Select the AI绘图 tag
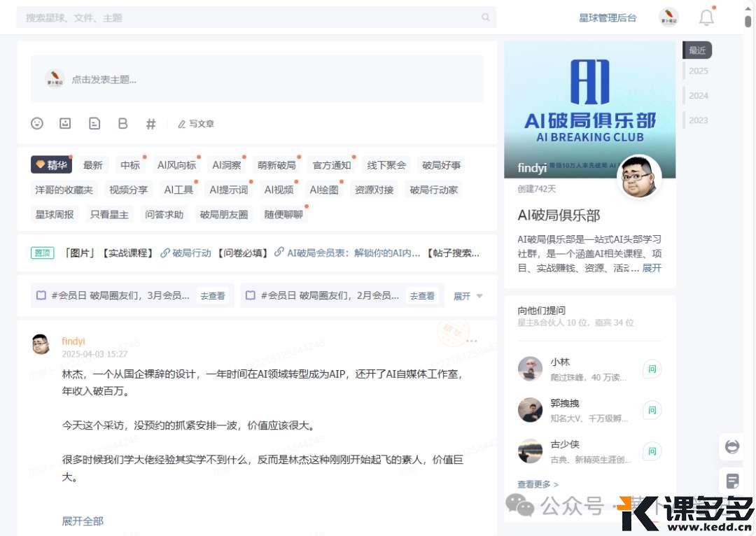Image resolution: width=756 pixels, height=536 pixels. pos(324,190)
